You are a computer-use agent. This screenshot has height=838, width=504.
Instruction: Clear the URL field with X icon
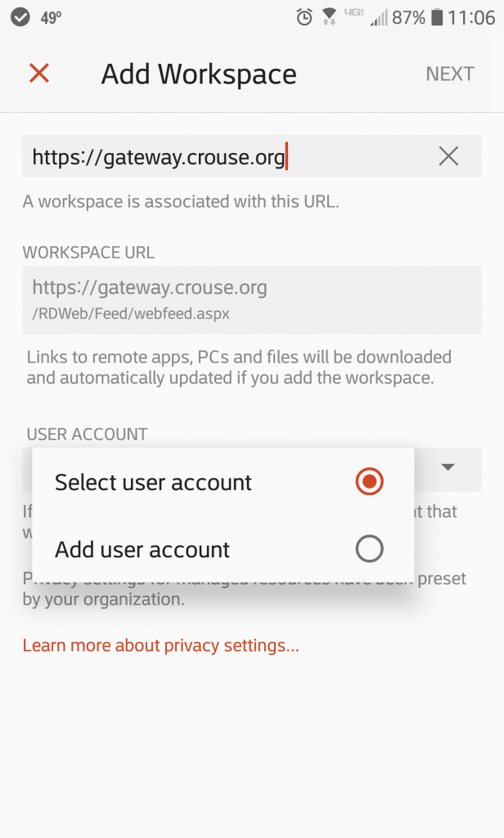pyautogui.click(x=448, y=156)
